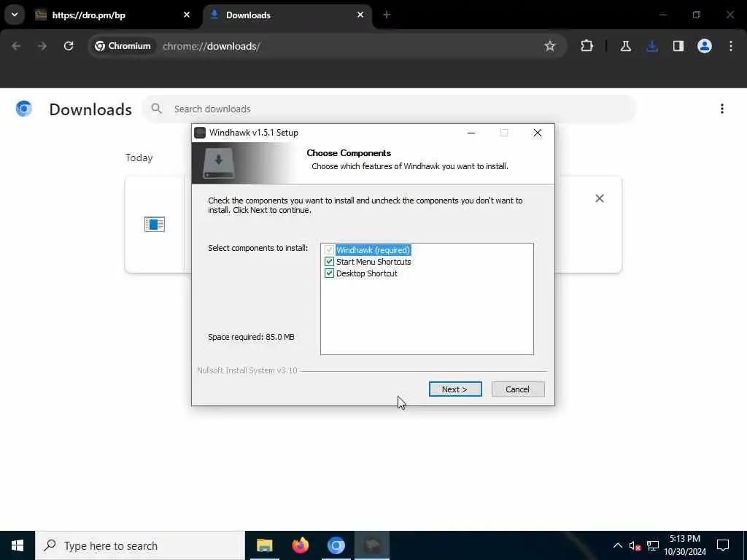This screenshot has width=747, height=560.
Task: Cancel the Windhawk installation
Action: click(x=517, y=389)
